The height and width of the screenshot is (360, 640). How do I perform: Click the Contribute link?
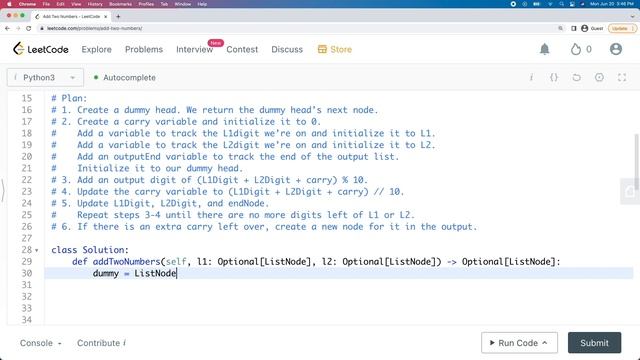(101, 343)
